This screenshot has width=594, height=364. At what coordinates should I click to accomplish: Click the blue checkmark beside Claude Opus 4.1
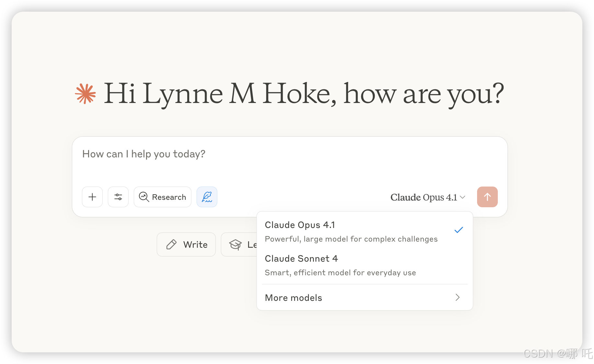[459, 230]
